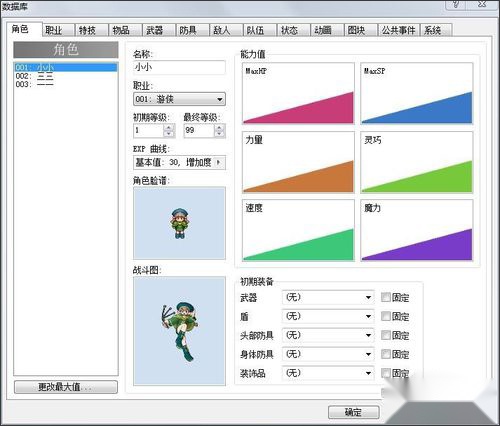Screen dimensions: 500x426
Task: Open the 状态 tab
Action: click(x=293, y=30)
